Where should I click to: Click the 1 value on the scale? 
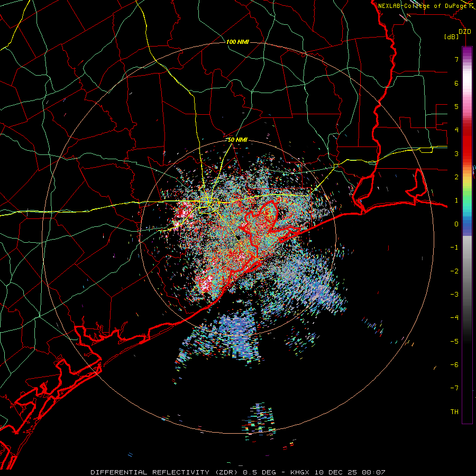click(456, 200)
